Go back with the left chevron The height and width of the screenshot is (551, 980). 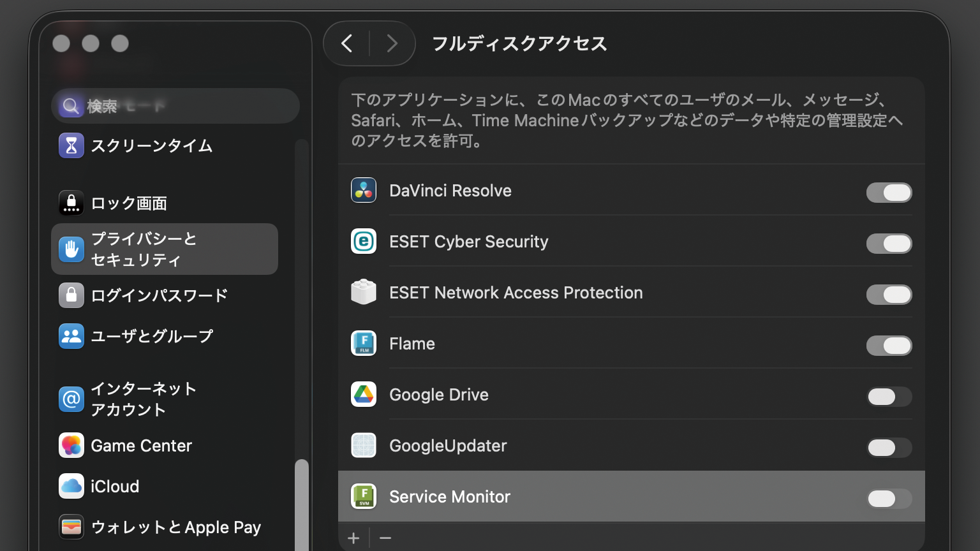pyautogui.click(x=347, y=43)
